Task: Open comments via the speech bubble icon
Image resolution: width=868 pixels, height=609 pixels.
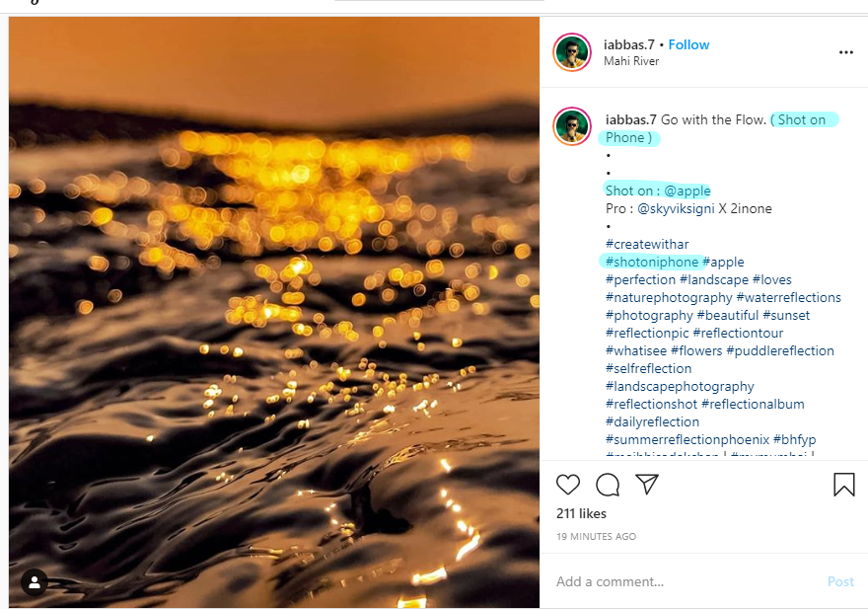Action: 608,485
